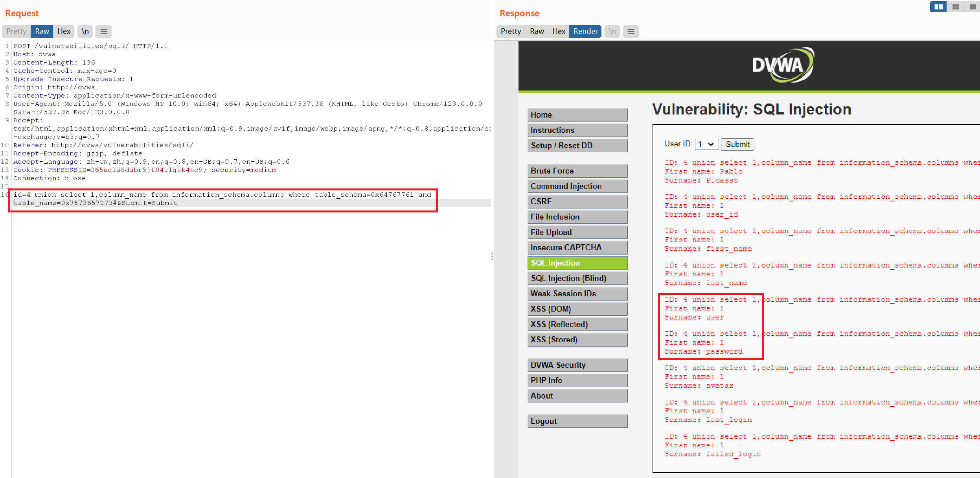The image size is (980, 478).
Task: Select the tabbed single-pane layout icon
Action: (972, 7)
